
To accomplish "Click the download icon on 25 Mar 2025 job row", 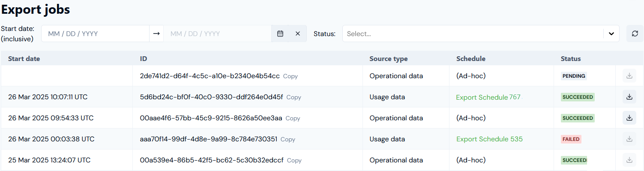I will coord(629,160).
